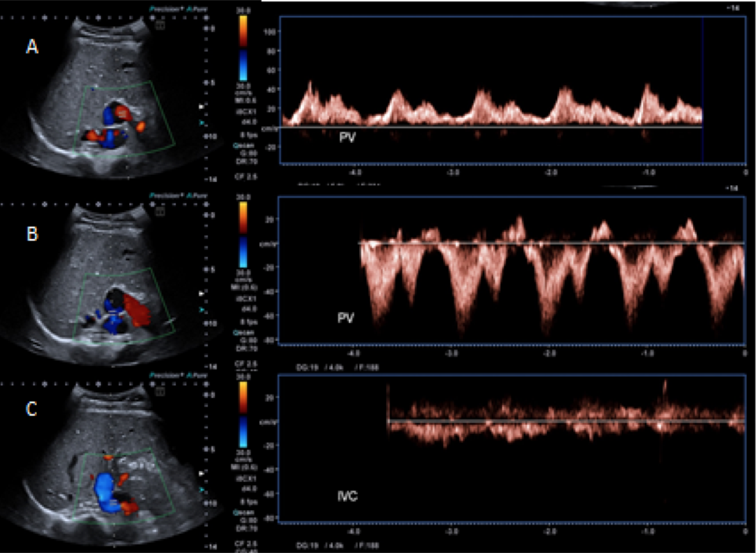Click the white focus marker on panel A depth scale

coord(202,107)
